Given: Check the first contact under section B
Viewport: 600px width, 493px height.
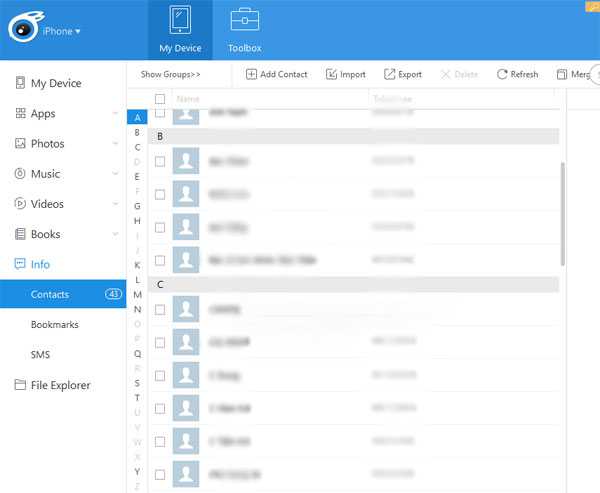Looking at the screenshot, I should pos(160,162).
